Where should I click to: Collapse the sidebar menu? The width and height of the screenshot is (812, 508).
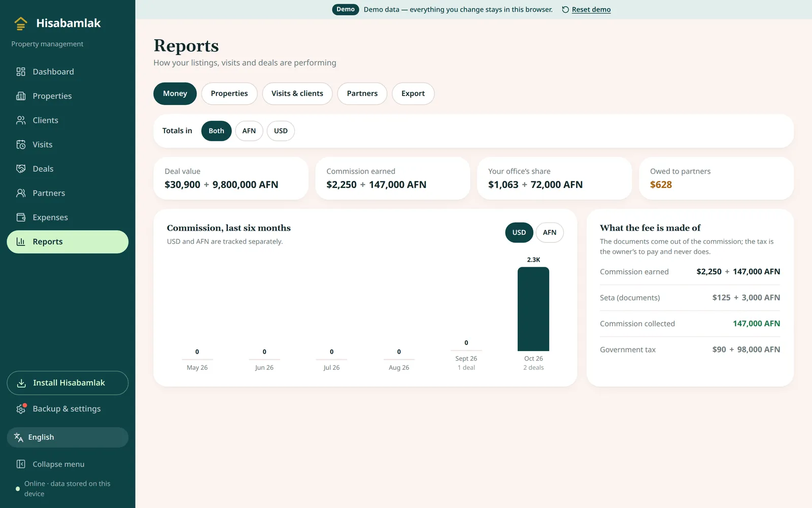67,464
